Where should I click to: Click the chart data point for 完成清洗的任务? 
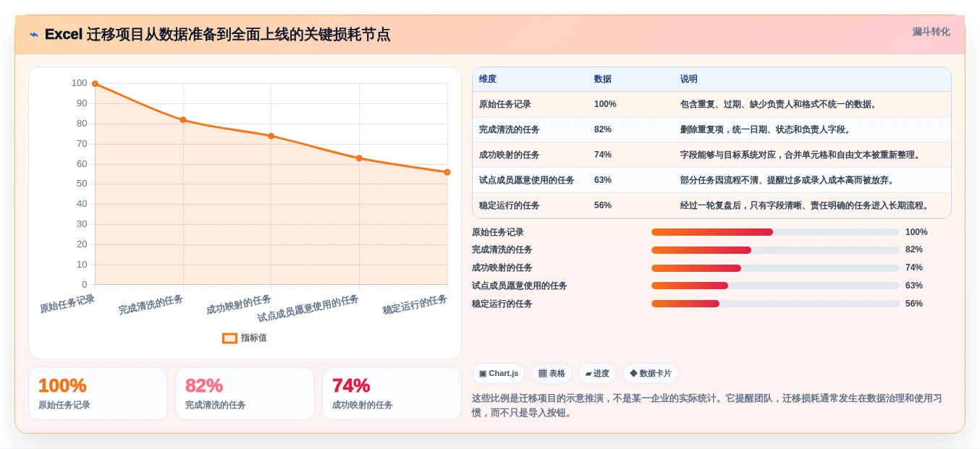183,120
